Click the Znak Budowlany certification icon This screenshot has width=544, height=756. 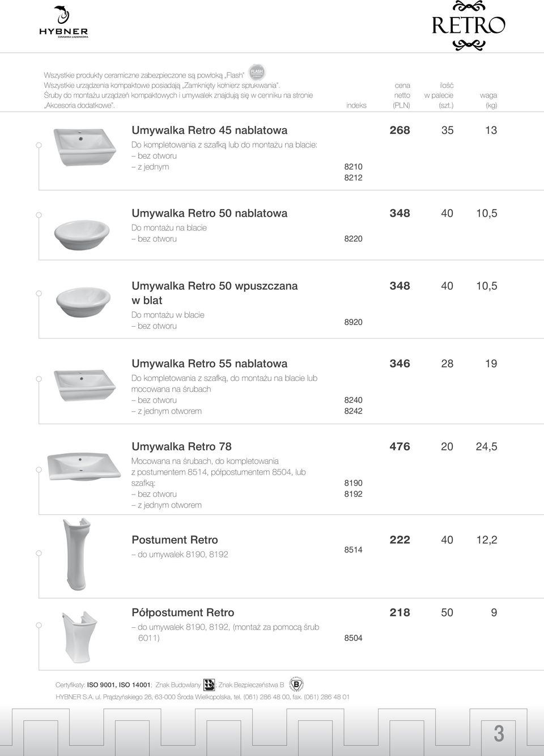(x=209, y=684)
